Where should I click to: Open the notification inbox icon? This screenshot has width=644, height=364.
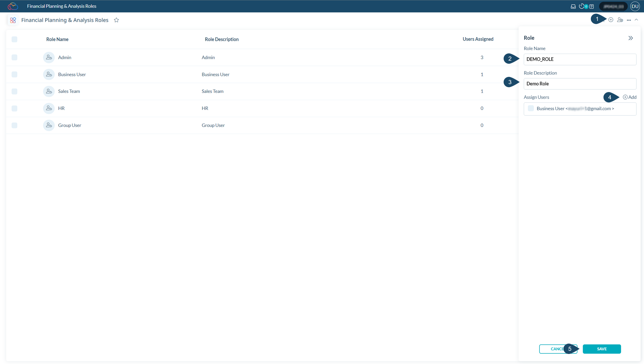pos(573,6)
